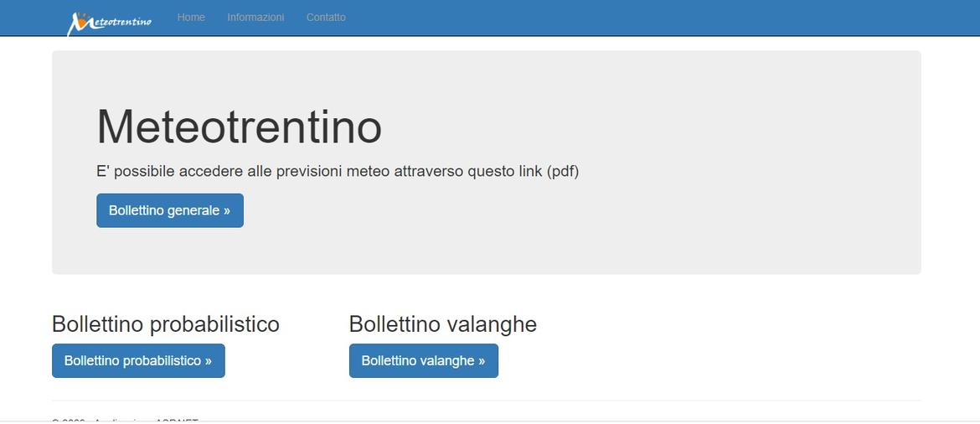
Task: Click the "(pdf)" text in description
Action: tap(563, 172)
